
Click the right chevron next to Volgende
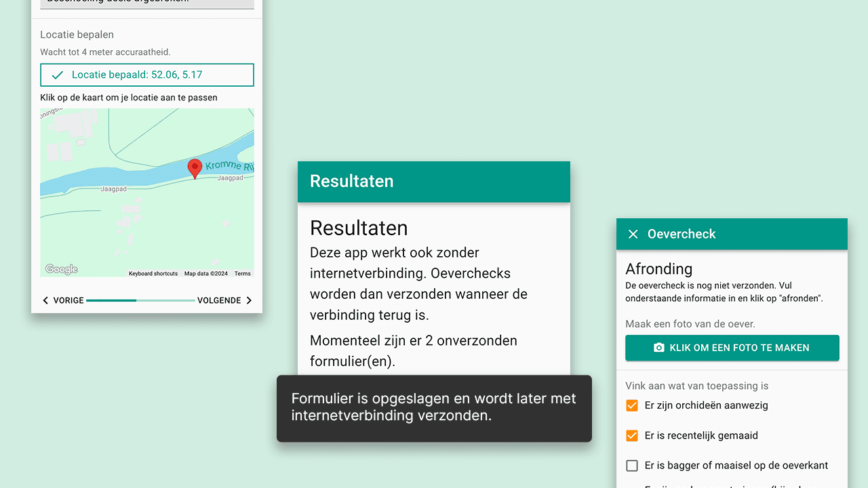coord(249,300)
